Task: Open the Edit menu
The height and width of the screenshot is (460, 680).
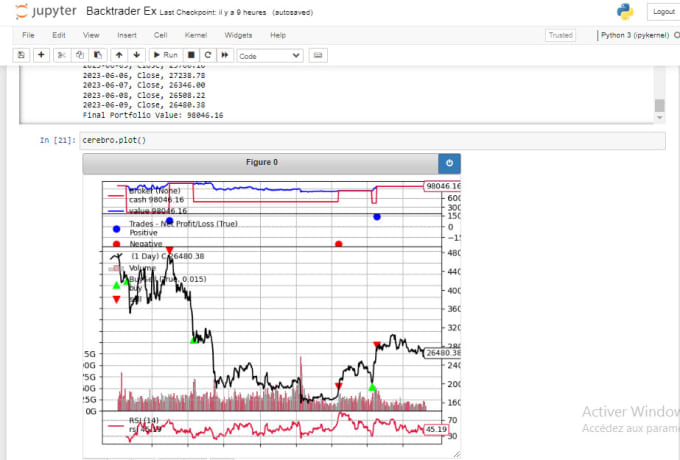Action: (59, 35)
